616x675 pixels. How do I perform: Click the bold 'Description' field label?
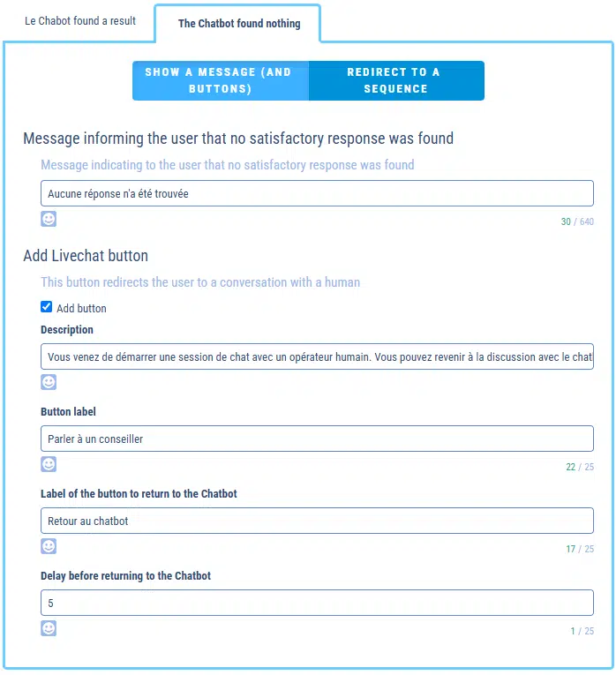click(x=67, y=330)
